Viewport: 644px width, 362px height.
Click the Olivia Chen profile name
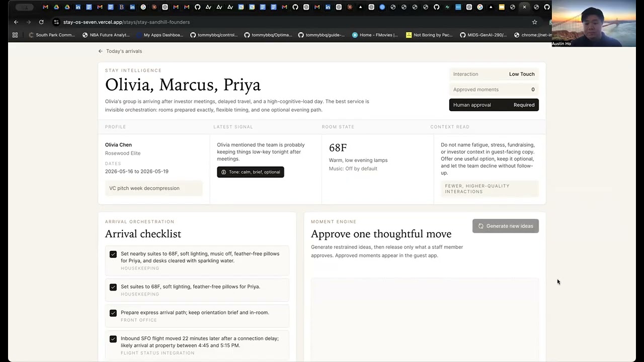118,145
